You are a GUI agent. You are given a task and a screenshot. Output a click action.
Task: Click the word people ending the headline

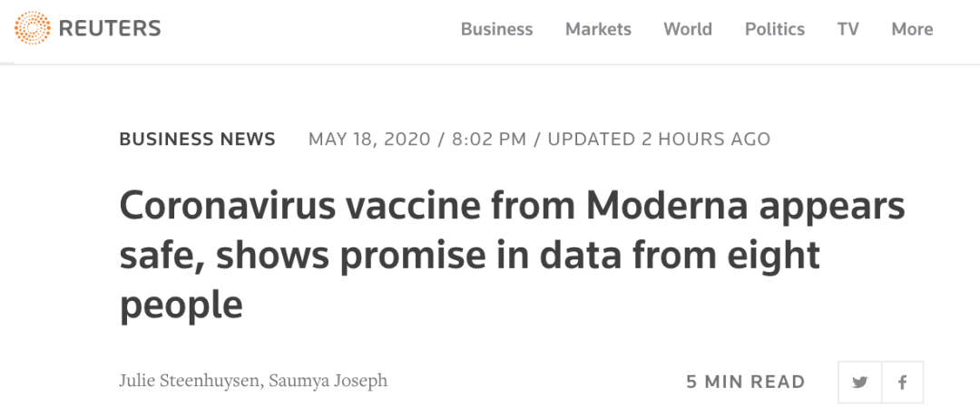point(181,305)
